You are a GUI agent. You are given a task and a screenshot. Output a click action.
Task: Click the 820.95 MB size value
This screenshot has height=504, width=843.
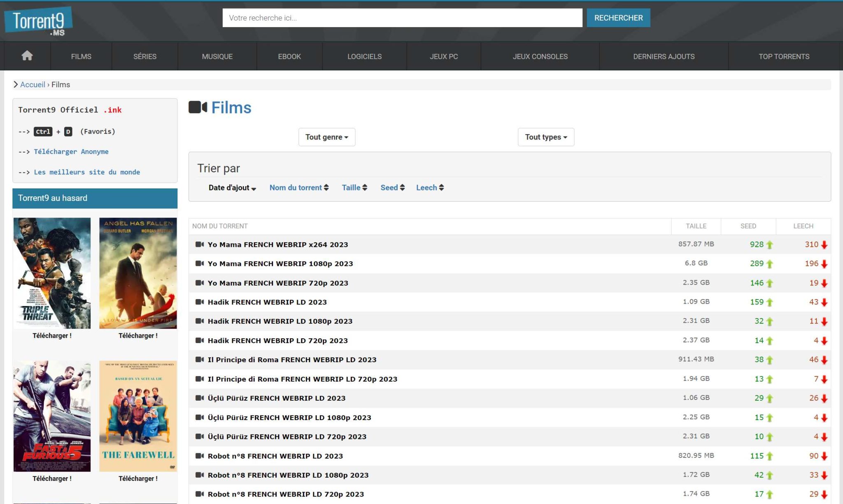point(696,455)
